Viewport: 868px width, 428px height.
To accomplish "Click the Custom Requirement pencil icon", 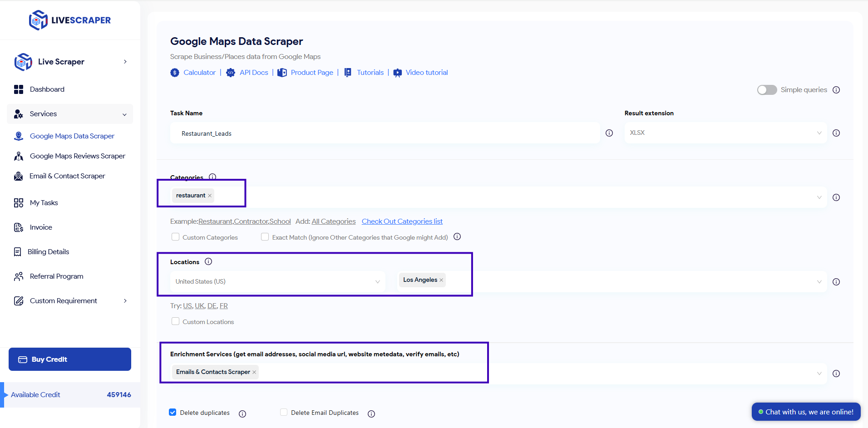I will click(x=19, y=301).
